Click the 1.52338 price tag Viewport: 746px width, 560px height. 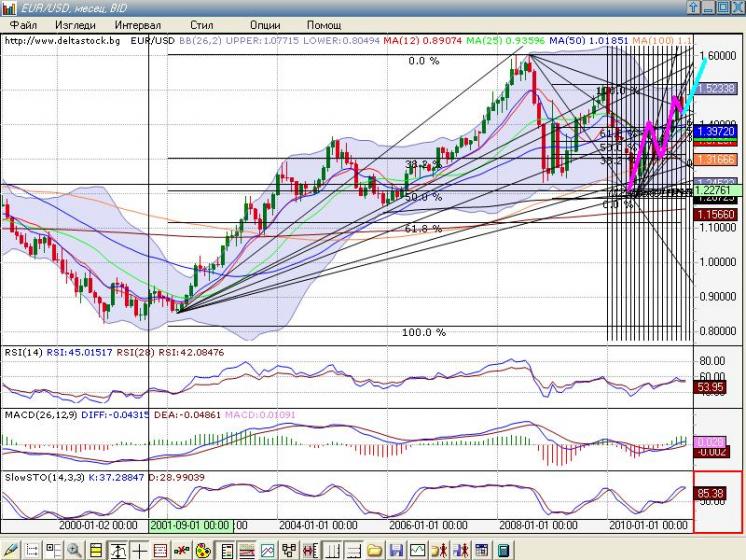[x=716, y=88]
